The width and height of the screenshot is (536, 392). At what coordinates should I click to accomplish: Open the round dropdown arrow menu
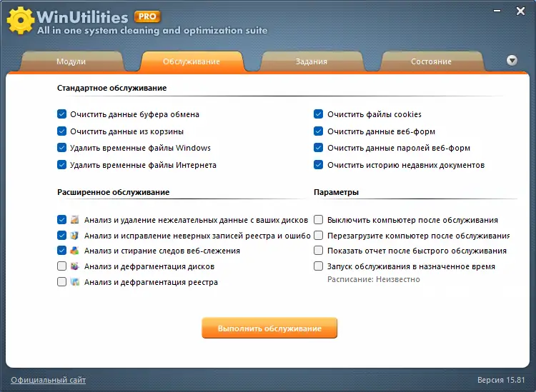pyautogui.click(x=512, y=61)
